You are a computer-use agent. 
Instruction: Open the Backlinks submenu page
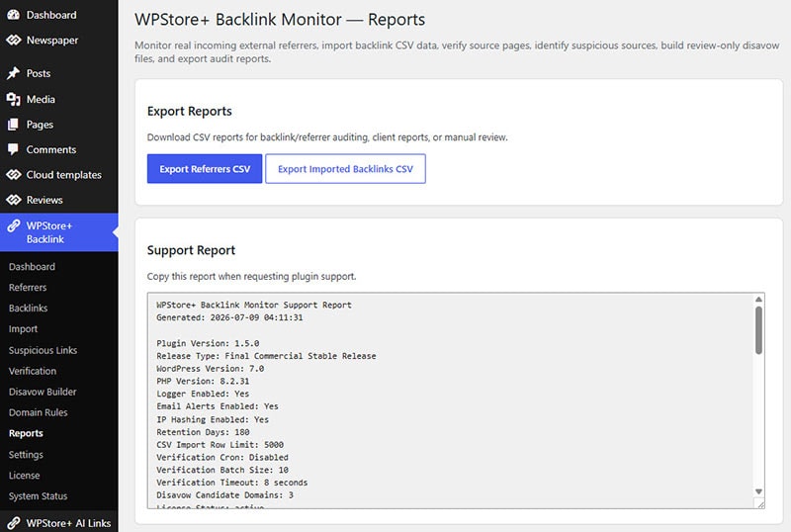tap(29, 308)
